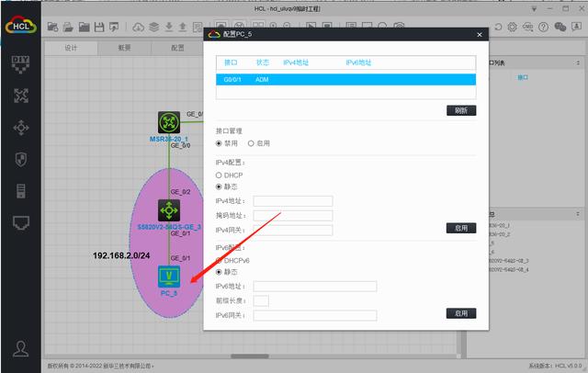Viewport: 588px width, 373px height.
Task: Click the IPv4网关 input field
Action: pyautogui.click(x=293, y=231)
